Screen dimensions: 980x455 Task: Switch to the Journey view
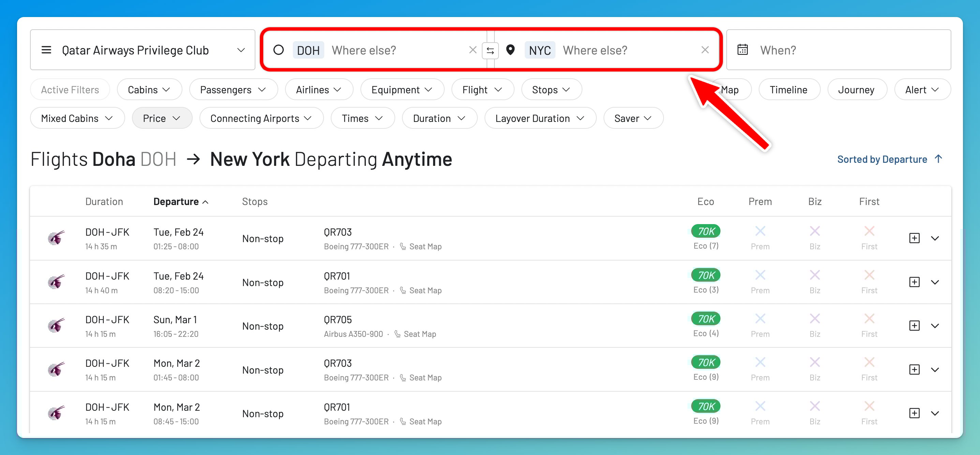pyautogui.click(x=856, y=89)
